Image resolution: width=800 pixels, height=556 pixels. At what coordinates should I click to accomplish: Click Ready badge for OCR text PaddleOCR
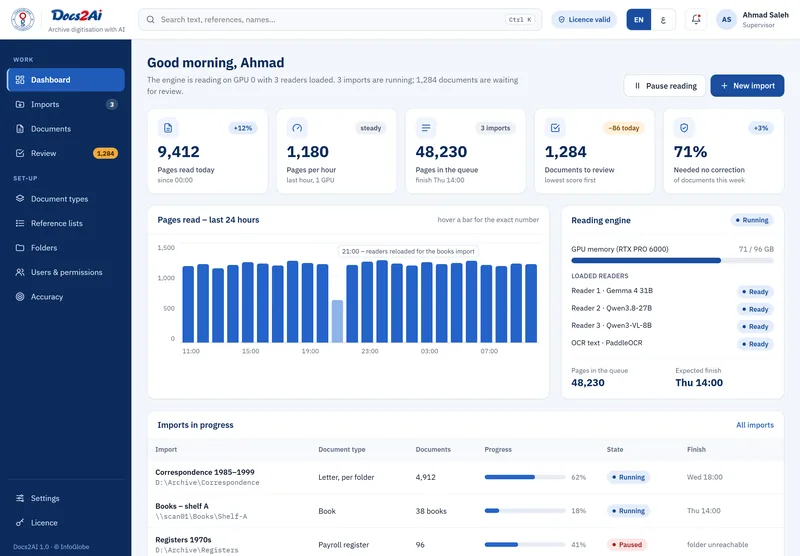[755, 344]
